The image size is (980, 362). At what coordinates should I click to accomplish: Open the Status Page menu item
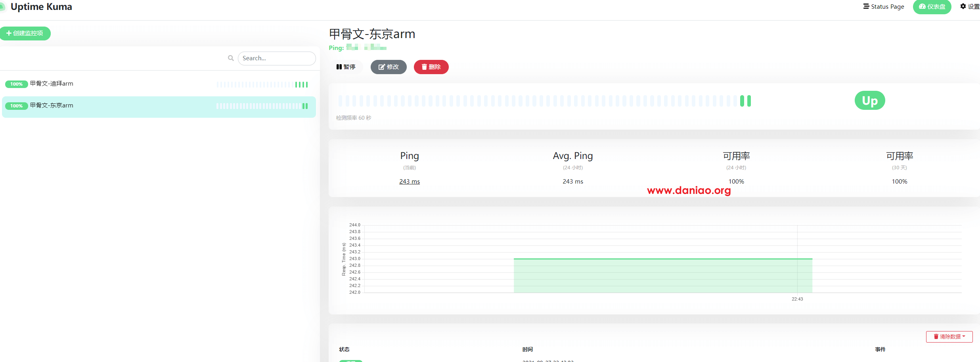(x=884, y=7)
